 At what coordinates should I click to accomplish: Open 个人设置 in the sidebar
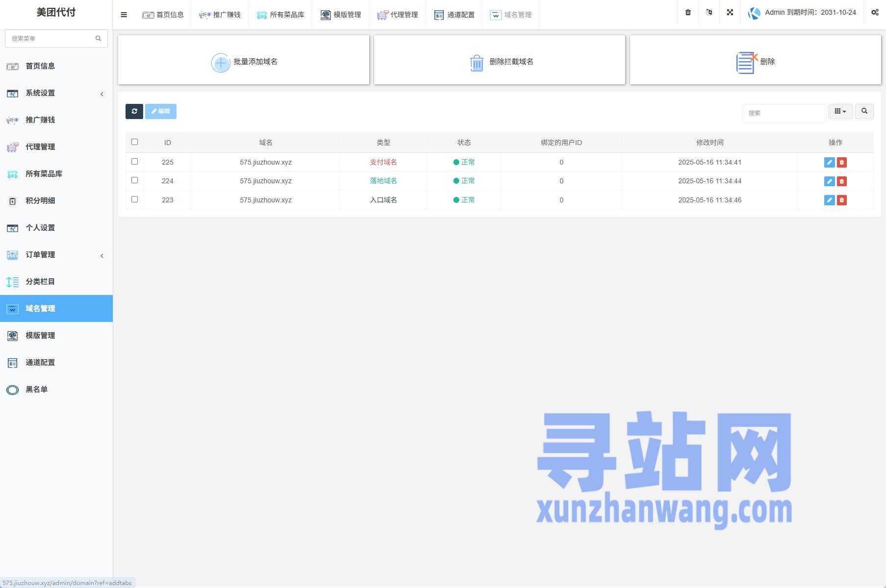click(x=56, y=228)
